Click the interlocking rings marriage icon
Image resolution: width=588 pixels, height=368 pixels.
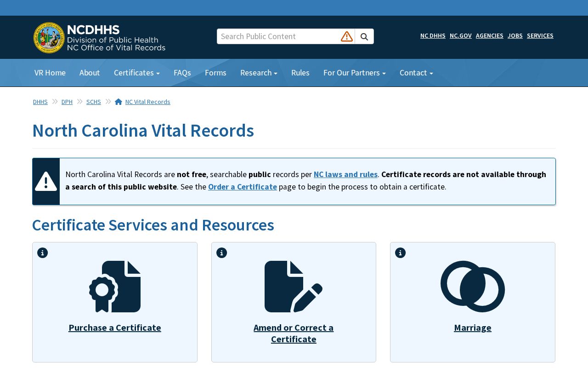(x=473, y=287)
